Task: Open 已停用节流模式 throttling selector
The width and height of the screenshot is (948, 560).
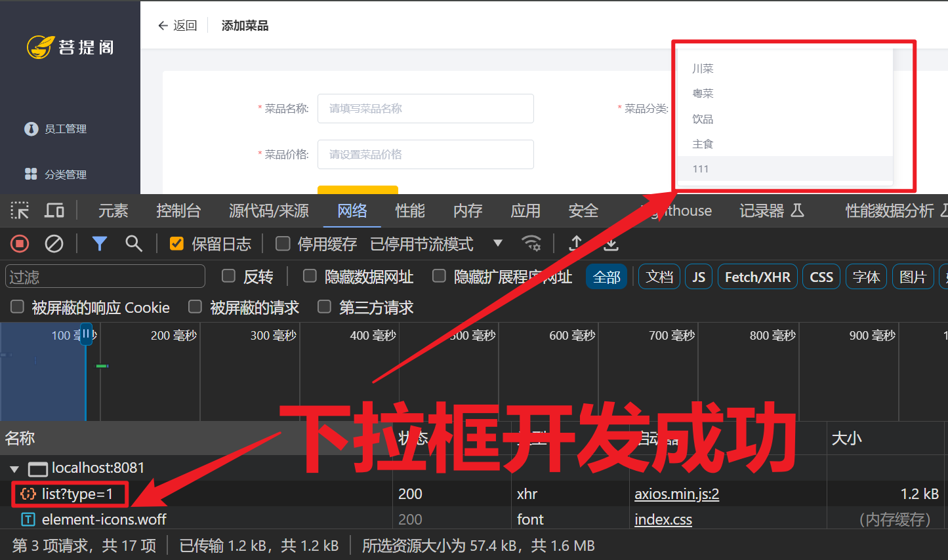Action: tap(436, 244)
